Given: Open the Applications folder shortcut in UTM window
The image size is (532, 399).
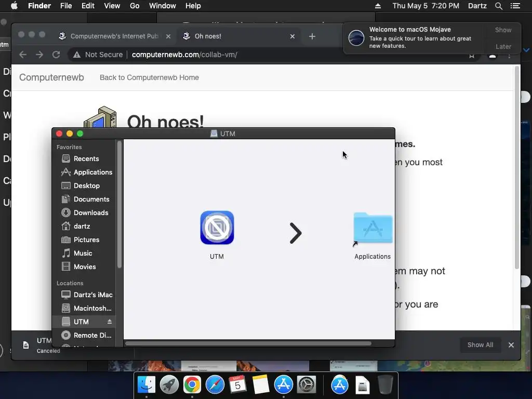Looking at the screenshot, I should tap(373, 229).
